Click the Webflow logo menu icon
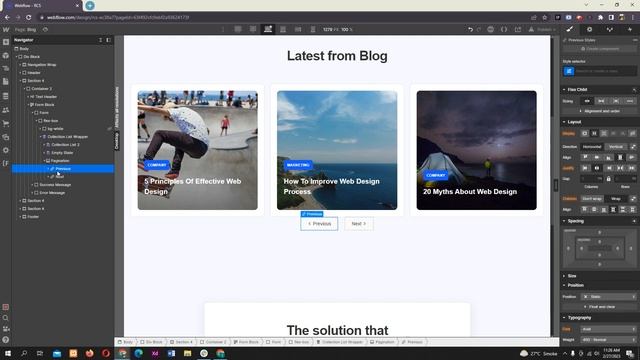This screenshot has width=640, height=360. [x=6, y=29]
